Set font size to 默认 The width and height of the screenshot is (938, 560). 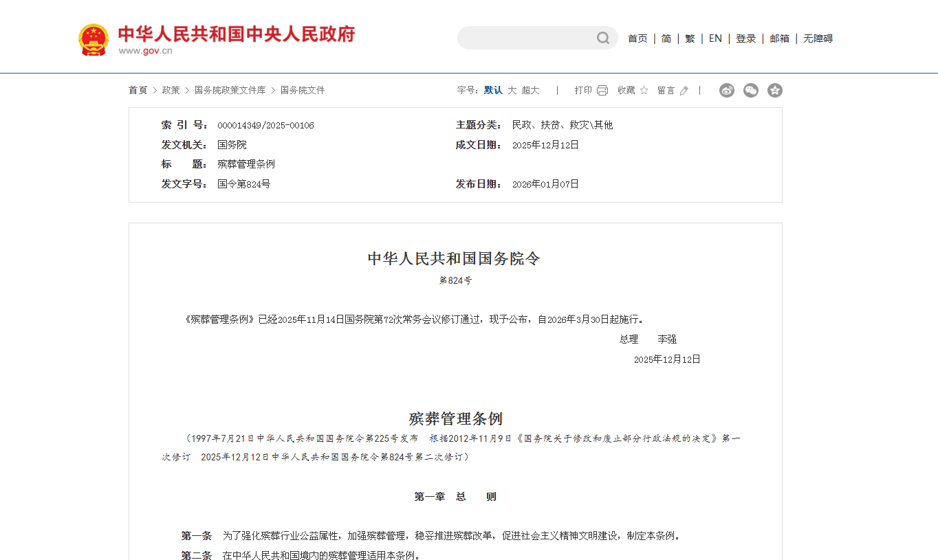pos(493,90)
